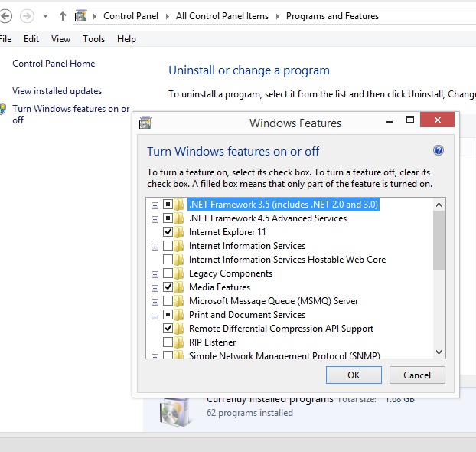Click the shield icon beside Turn Windows features
Viewport: 476px width, 452px height.
click(3, 109)
